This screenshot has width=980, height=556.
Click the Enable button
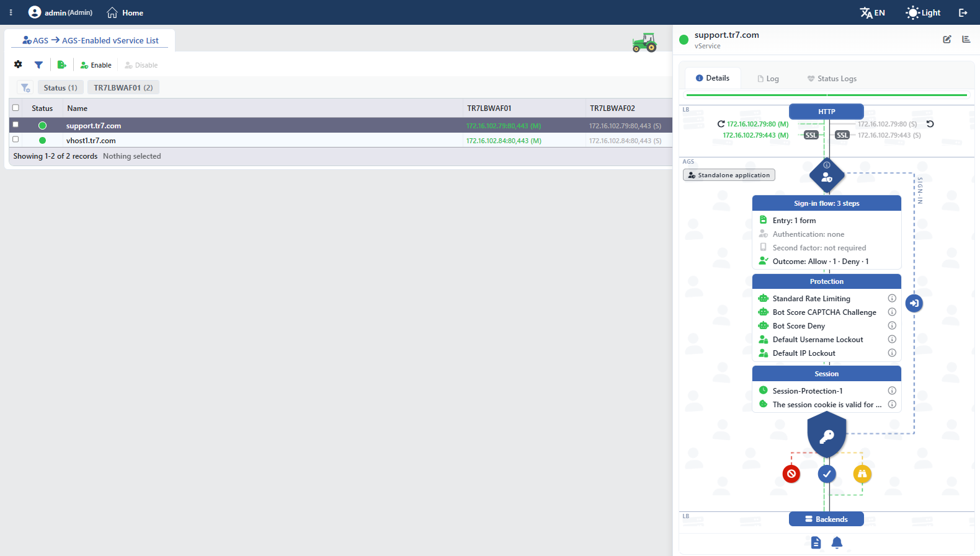tap(96, 65)
